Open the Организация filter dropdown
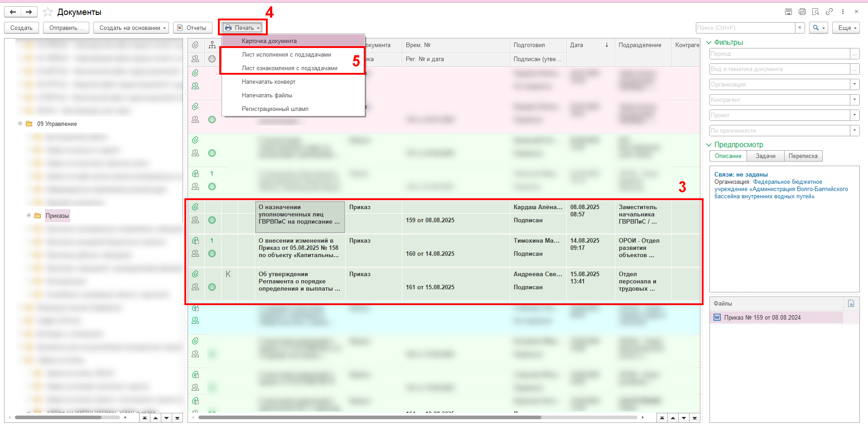 click(x=854, y=85)
